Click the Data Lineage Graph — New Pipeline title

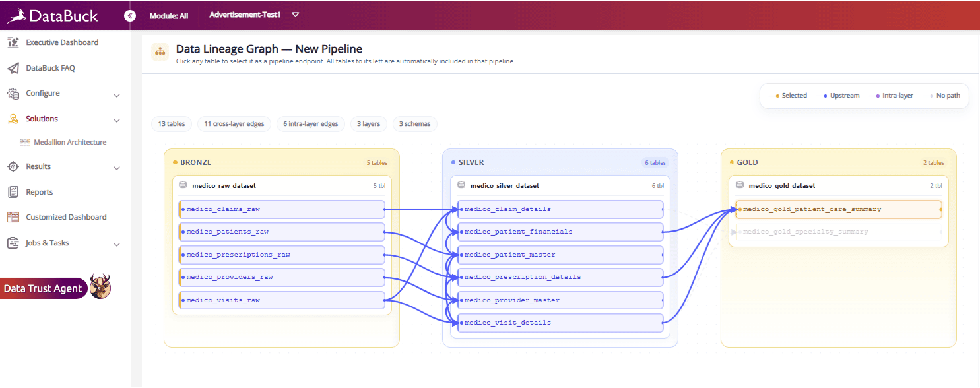[x=269, y=49]
